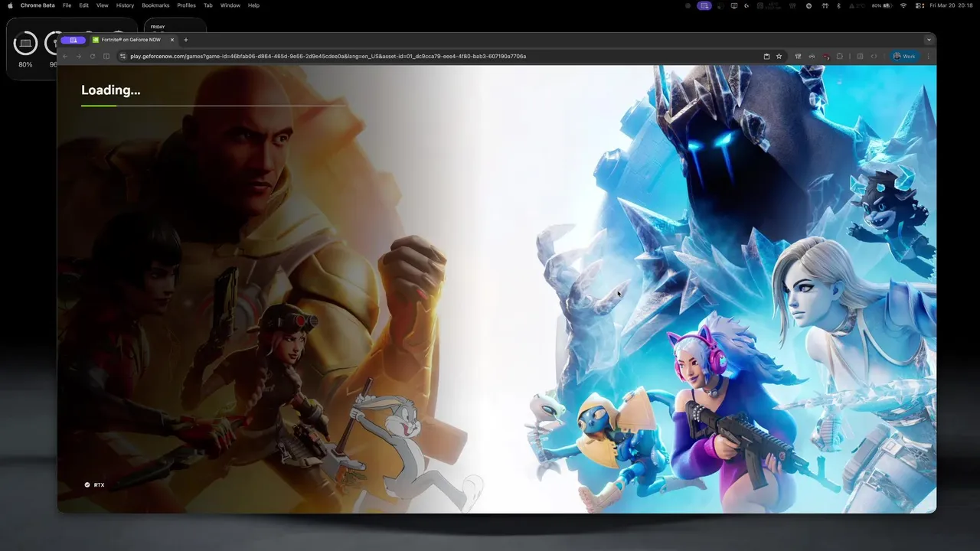Open the Apple menu
Image resolution: width=980 pixels, height=551 pixels.
tap(11, 5)
